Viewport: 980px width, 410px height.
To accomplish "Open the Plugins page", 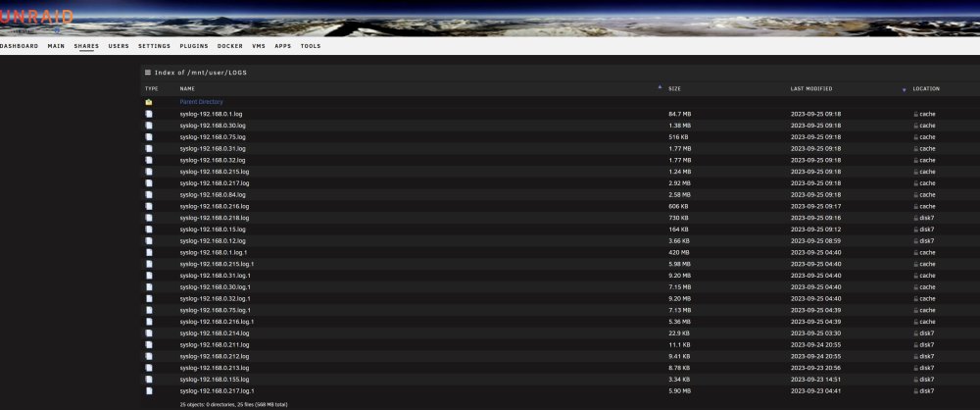I will pyautogui.click(x=194, y=46).
